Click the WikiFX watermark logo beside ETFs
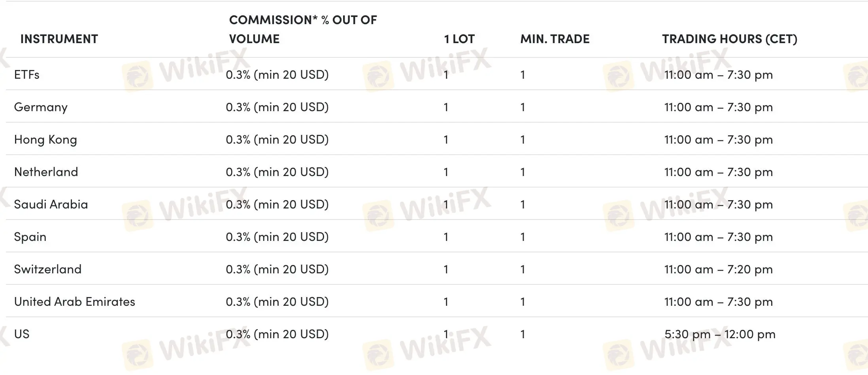 click(137, 76)
